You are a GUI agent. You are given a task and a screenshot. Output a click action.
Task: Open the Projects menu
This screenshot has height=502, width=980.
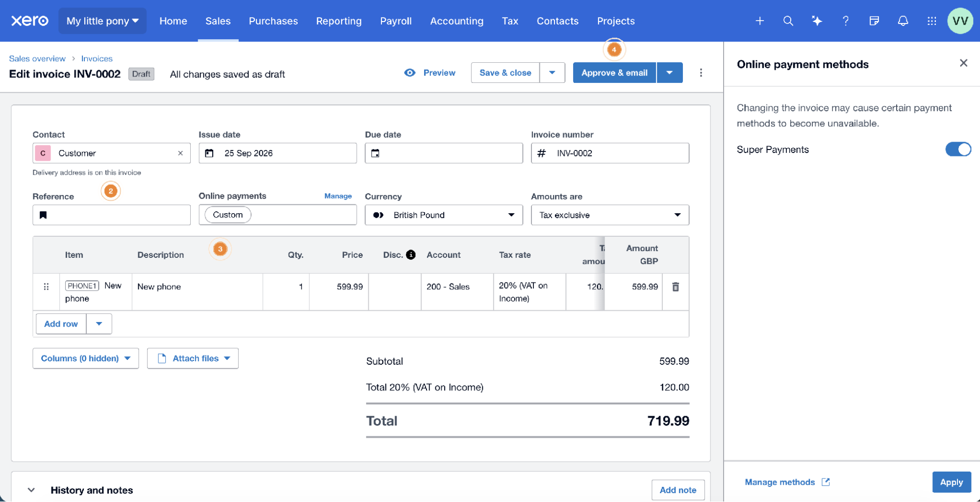(616, 21)
